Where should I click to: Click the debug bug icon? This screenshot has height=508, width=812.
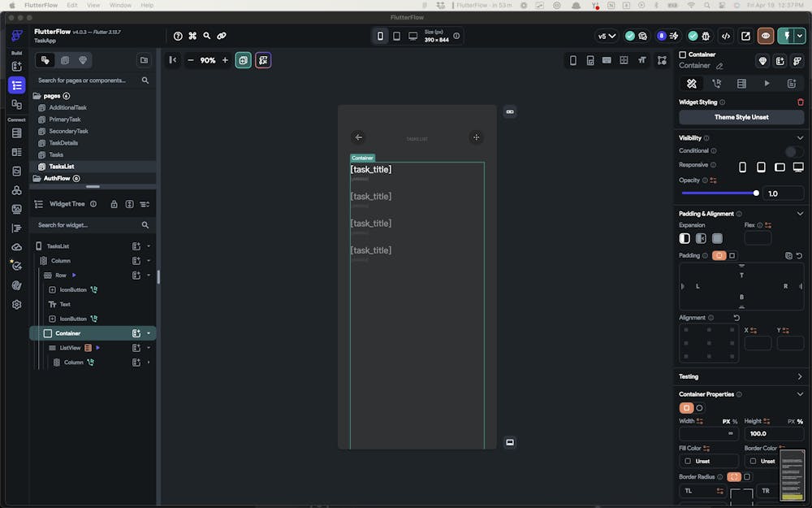pos(707,36)
